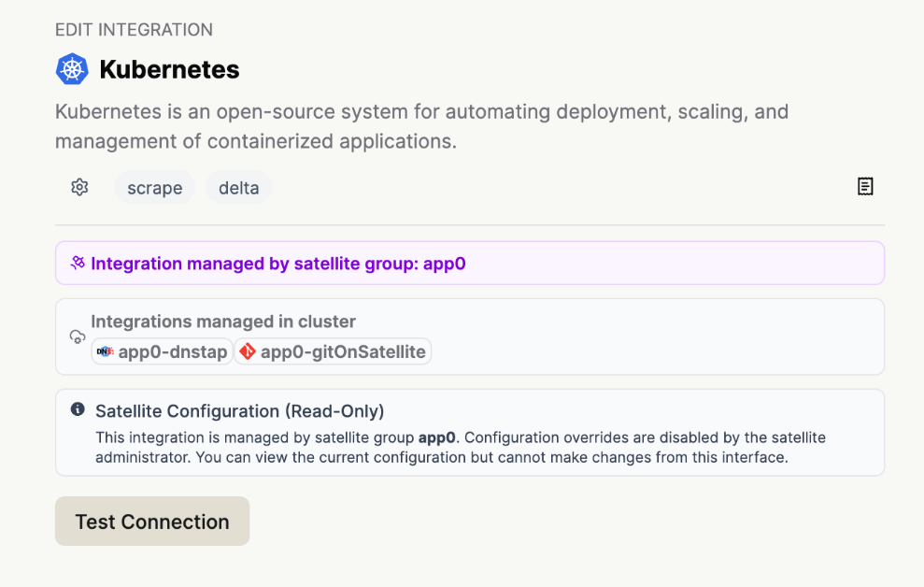This screenshot has width=924, height=587.
Task: Click the info icon beside Satellite Configuration
Action: (78, 409)
